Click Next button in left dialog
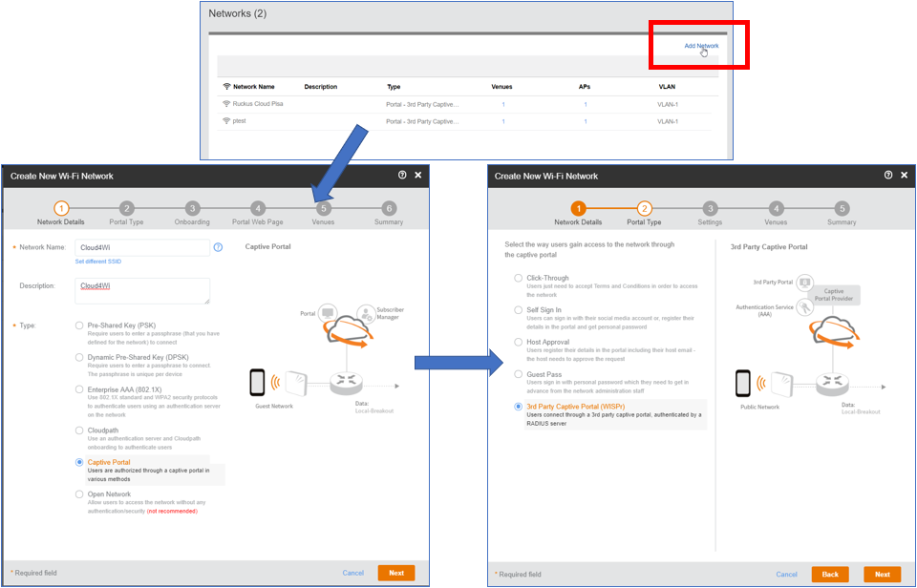This screenshot has height=588, width=917. point(395,573)
